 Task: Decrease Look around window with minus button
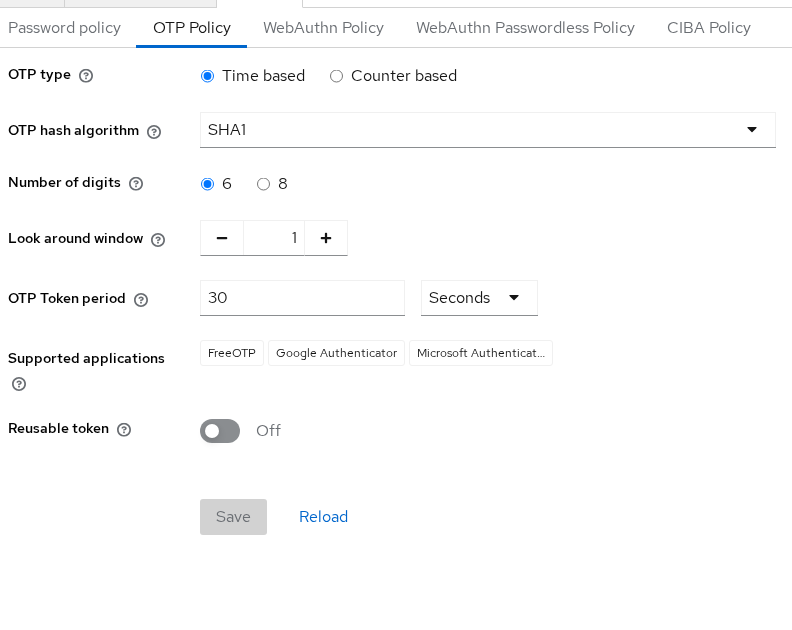[222, 238]
